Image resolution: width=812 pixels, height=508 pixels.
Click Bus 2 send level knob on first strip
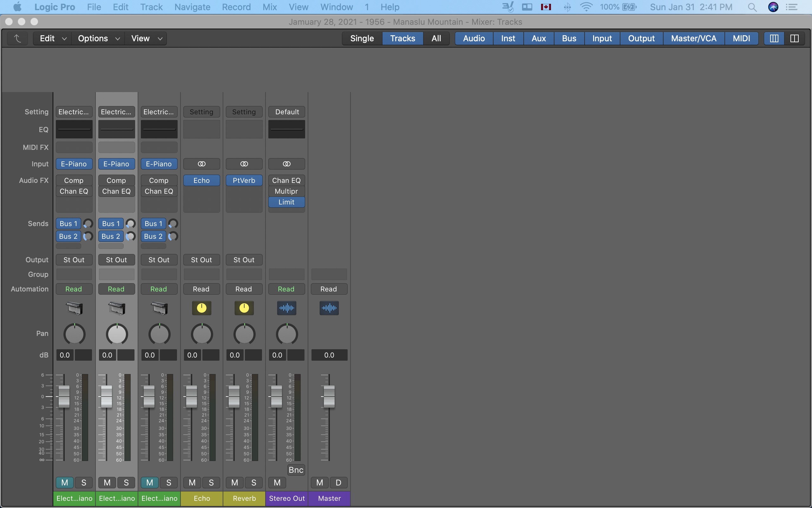(x=88, y=236)
